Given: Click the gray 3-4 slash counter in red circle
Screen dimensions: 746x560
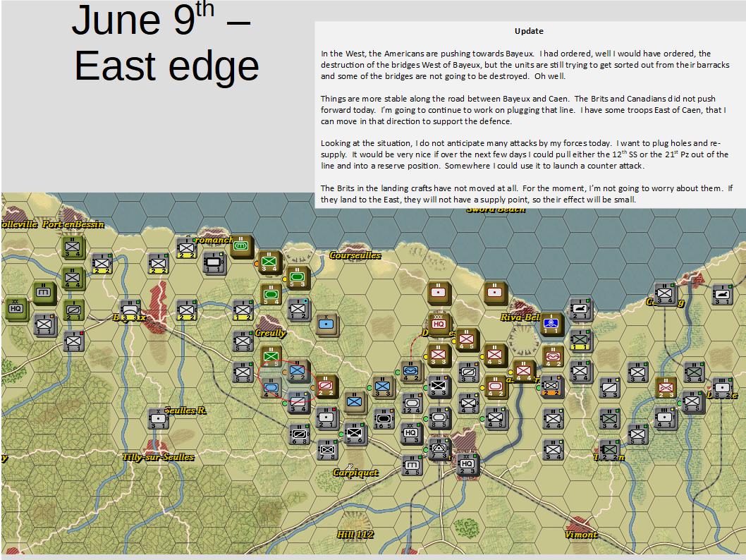Looking at the screenshot, I should pos(298,403).
